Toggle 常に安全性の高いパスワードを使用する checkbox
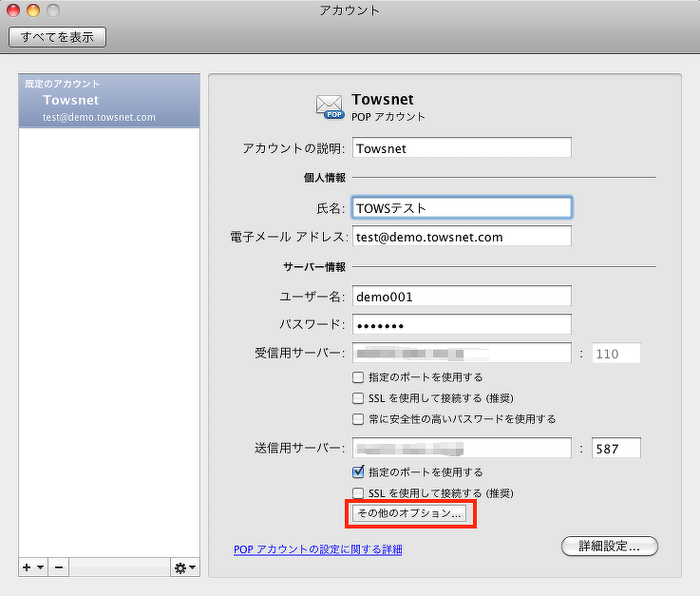This screenshot has height=596, width=700. 359,419
